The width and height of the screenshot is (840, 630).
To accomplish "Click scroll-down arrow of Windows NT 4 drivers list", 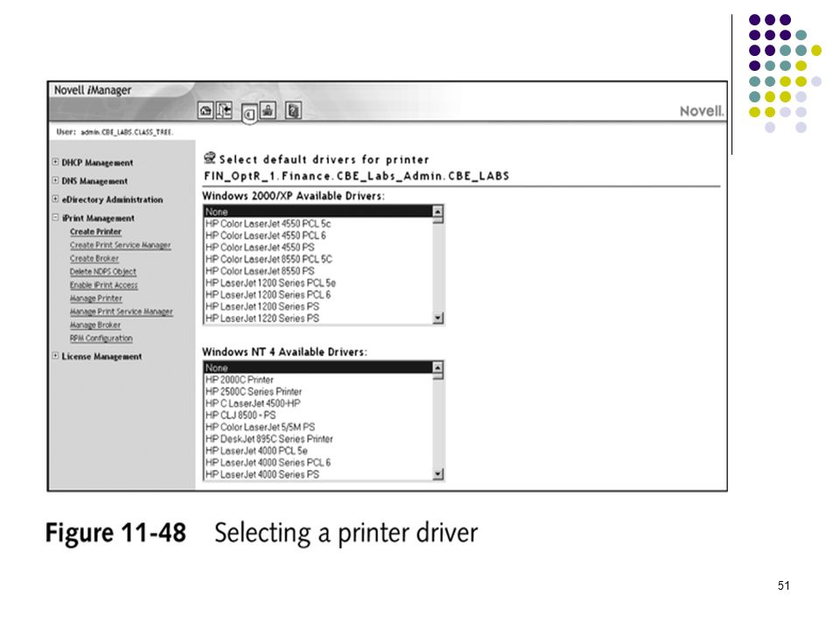I will click(437, 474).
